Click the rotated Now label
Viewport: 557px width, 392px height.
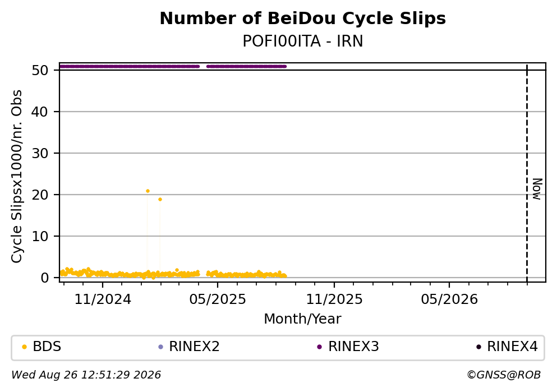coord(537,189)
